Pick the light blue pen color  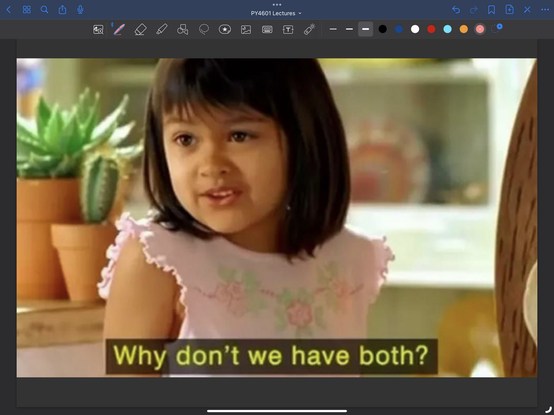(448, 29)
